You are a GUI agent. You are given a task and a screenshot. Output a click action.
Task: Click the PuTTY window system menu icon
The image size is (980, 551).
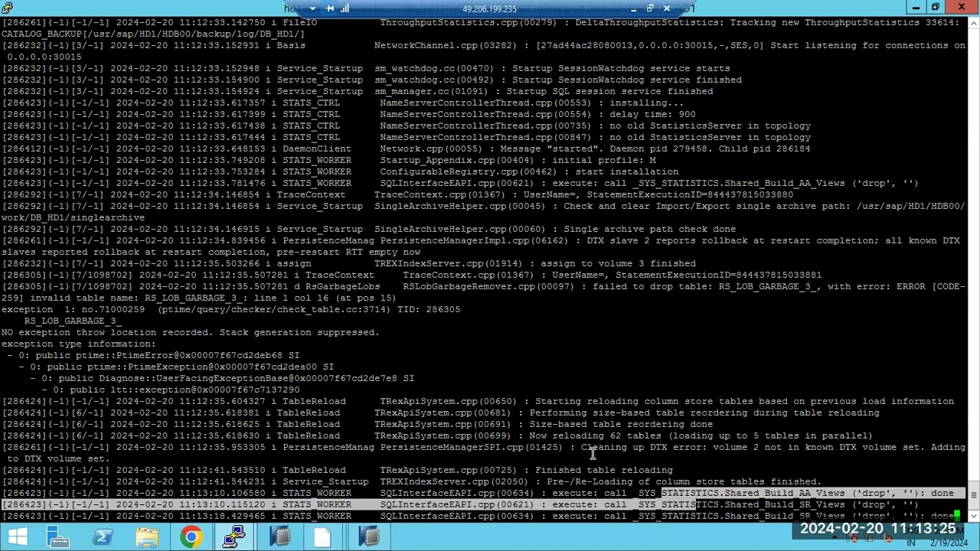point(7,8)
